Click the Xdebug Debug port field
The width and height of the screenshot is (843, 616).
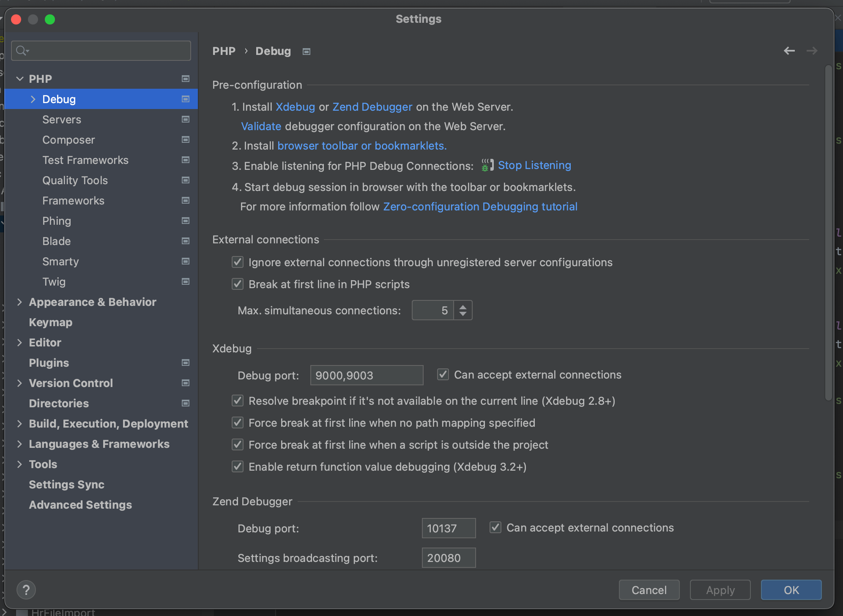pyautogui.click(x=366, y=375)
